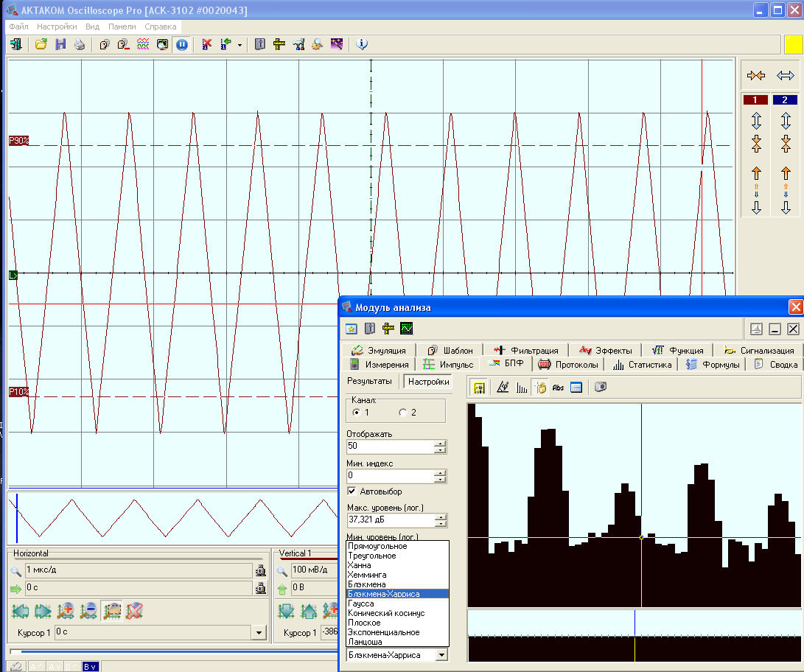Click the Результаты button
The image size is (804, 672).
pos(370,382)
